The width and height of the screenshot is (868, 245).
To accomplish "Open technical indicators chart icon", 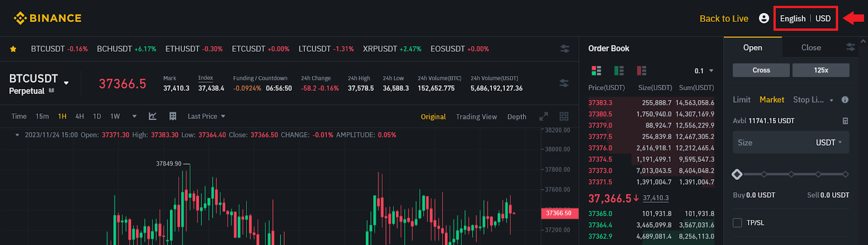I will click(x=152, y=116).
